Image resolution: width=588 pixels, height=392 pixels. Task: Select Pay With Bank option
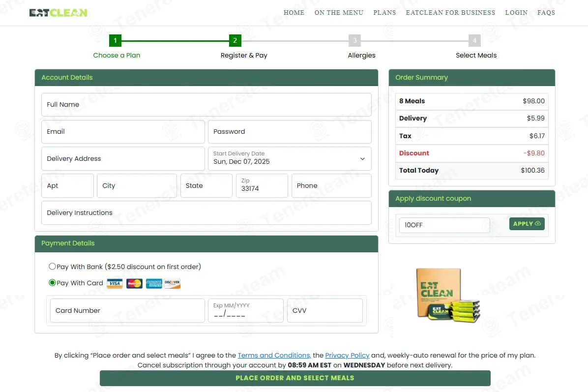tap(52, 267)
